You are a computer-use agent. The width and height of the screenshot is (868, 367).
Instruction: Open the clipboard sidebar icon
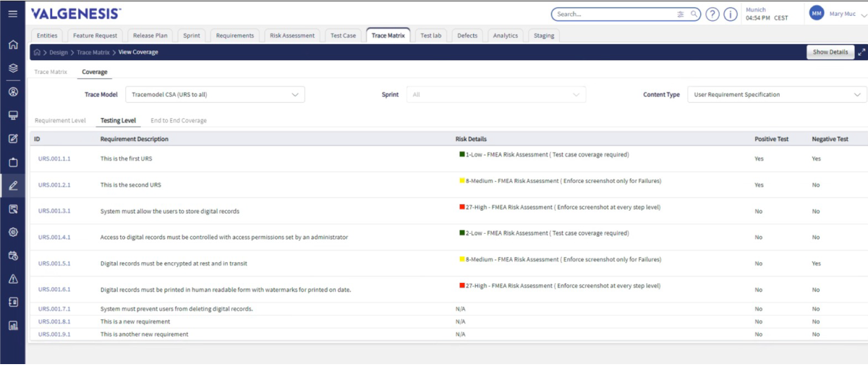coord(12,162)
